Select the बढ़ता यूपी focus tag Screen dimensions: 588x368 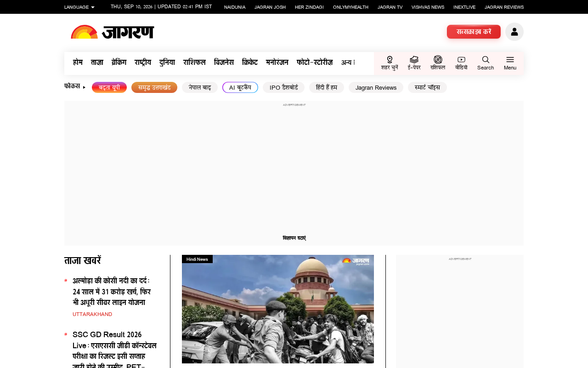tap(109, 87)
